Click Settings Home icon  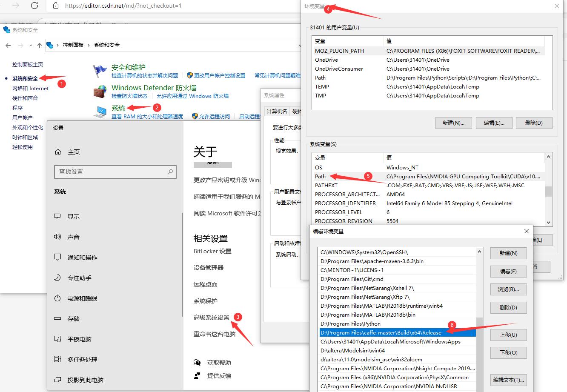pos(58,152)
